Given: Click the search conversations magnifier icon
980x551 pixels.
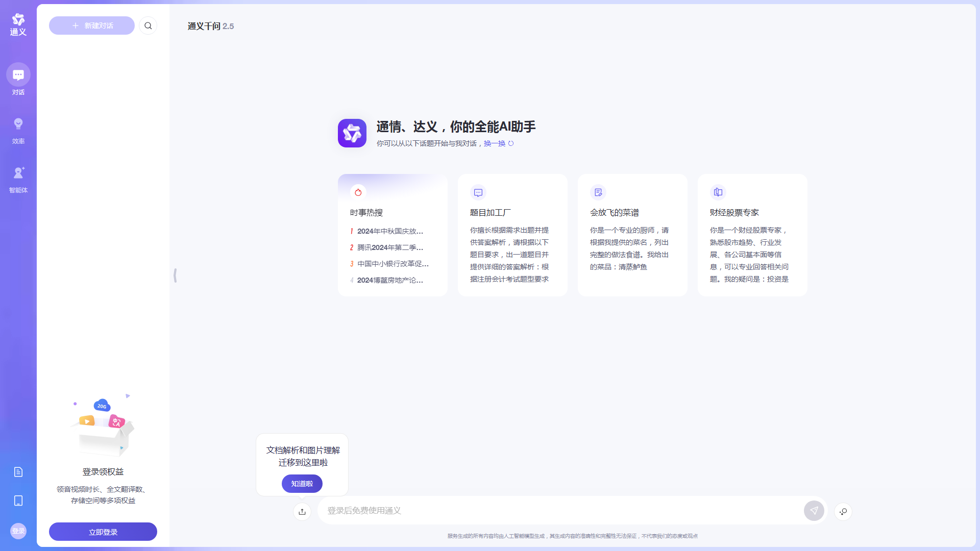Looking at the screenshot, I should [148, 26].
